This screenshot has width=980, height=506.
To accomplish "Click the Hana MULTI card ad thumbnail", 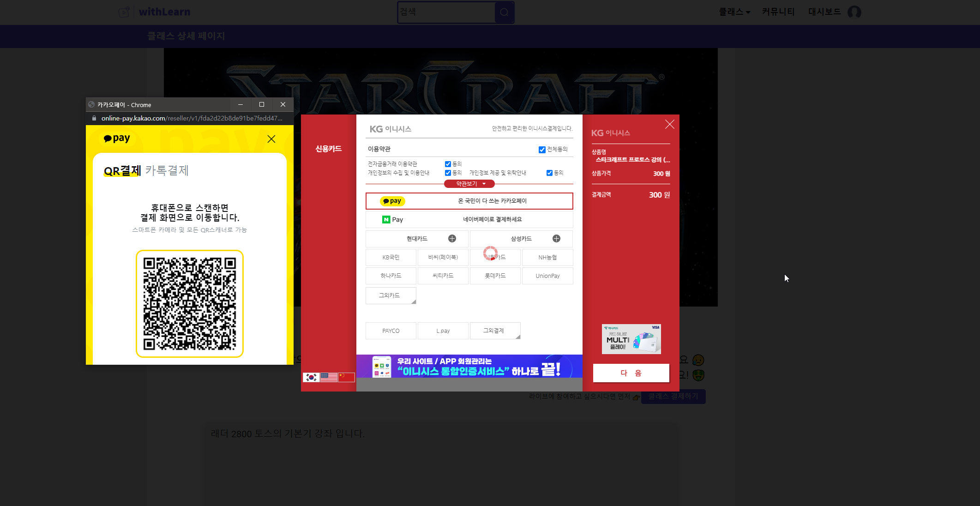I will [631, 339].
